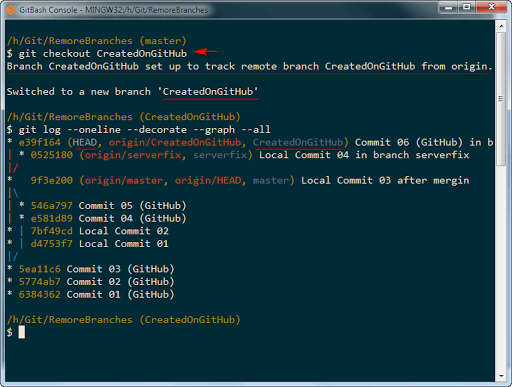Click 'Local Commit 02' message
The height and width of the screenshot is (387, 512).
(124, 231)
